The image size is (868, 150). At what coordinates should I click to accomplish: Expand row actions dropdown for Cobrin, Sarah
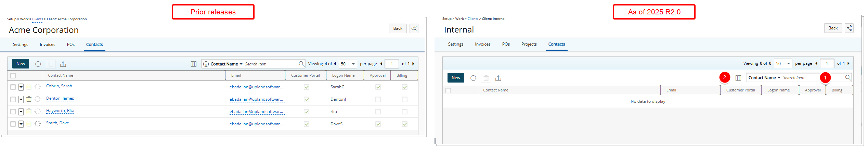point(21,87)
